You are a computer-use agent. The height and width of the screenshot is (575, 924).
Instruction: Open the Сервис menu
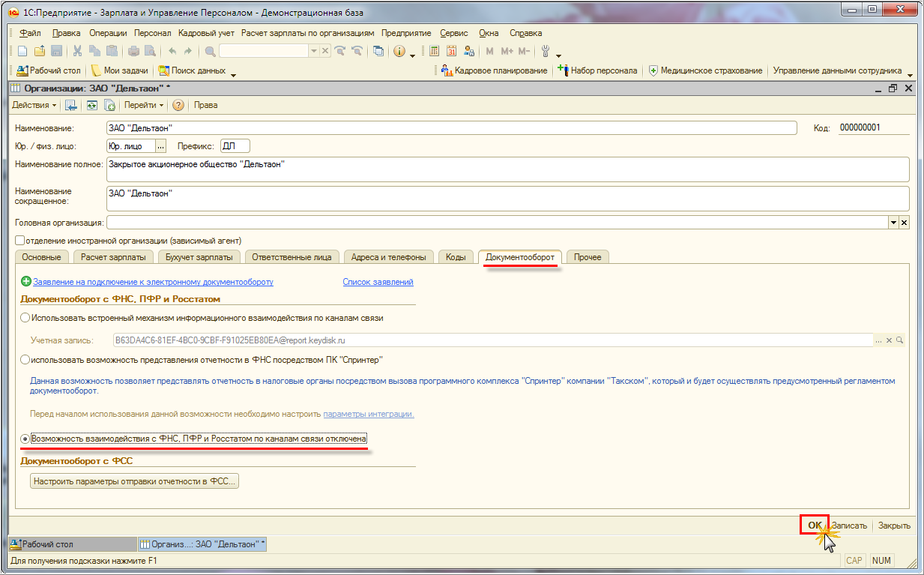pyautogui.click(x=454, y=33)
